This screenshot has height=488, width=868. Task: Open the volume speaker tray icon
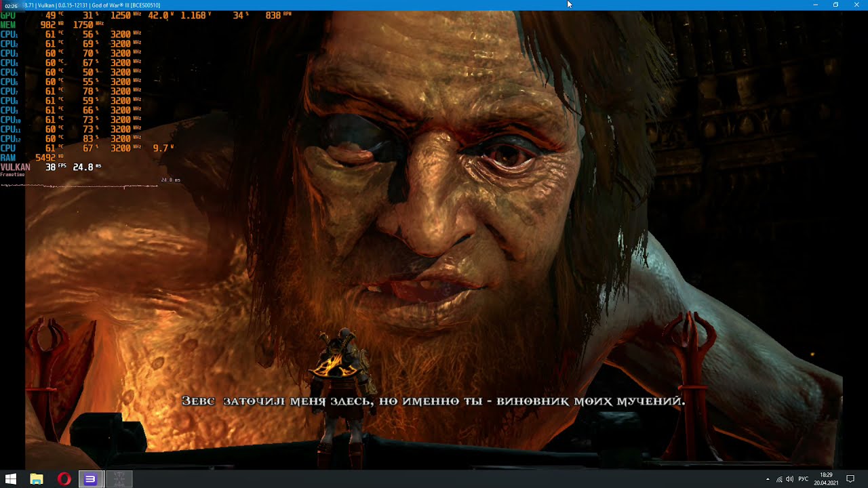pos(789,479)
